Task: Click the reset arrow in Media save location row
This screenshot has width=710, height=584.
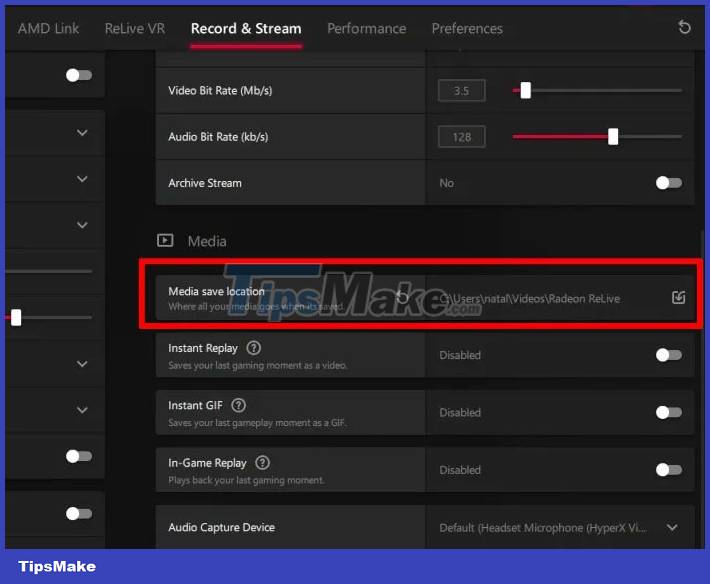Action: [x=402, y=297]
